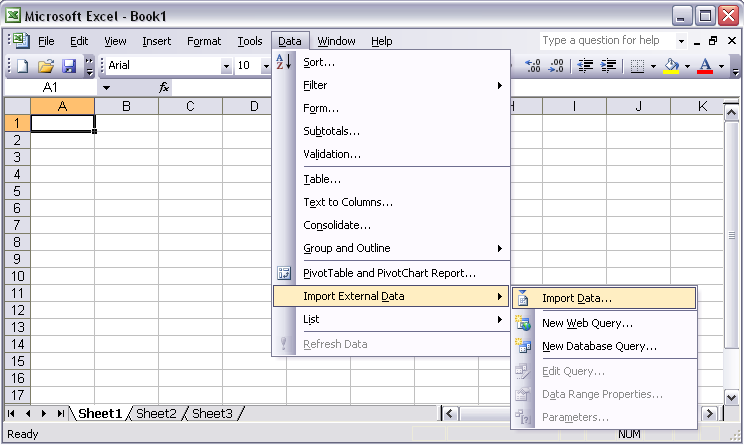Go to next sheet tab arrow

point(44,414)
